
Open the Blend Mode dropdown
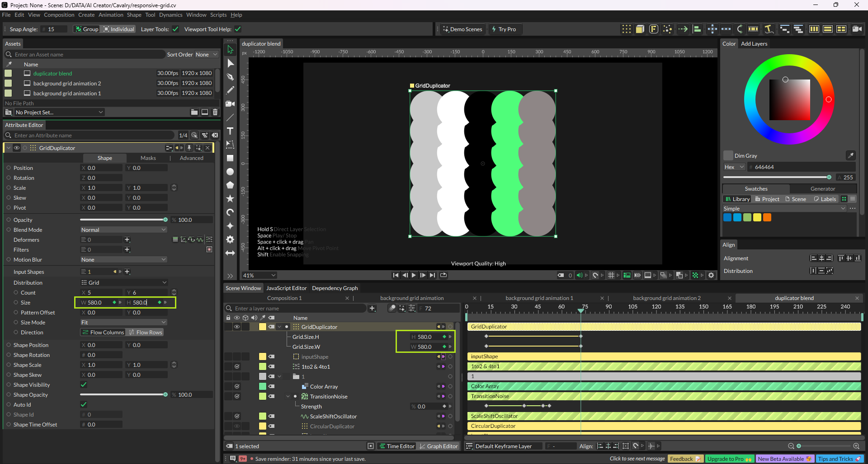pos(123,230)
